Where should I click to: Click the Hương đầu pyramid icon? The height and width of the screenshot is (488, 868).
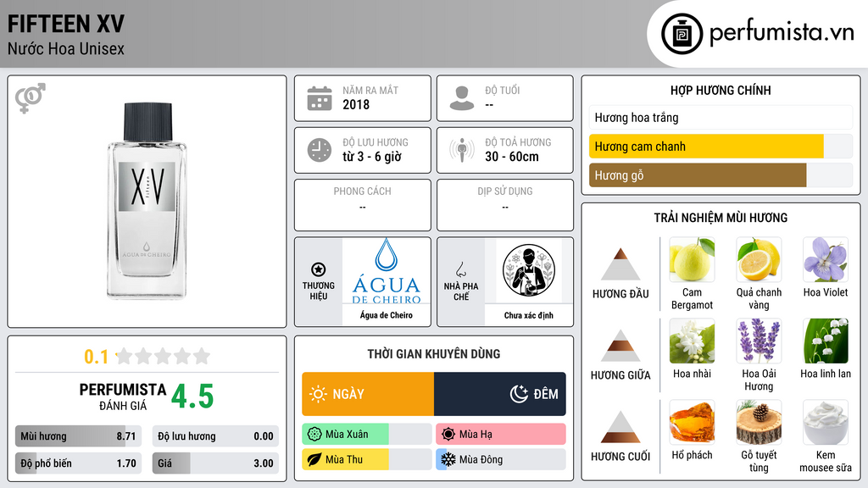tap(620, 264)
